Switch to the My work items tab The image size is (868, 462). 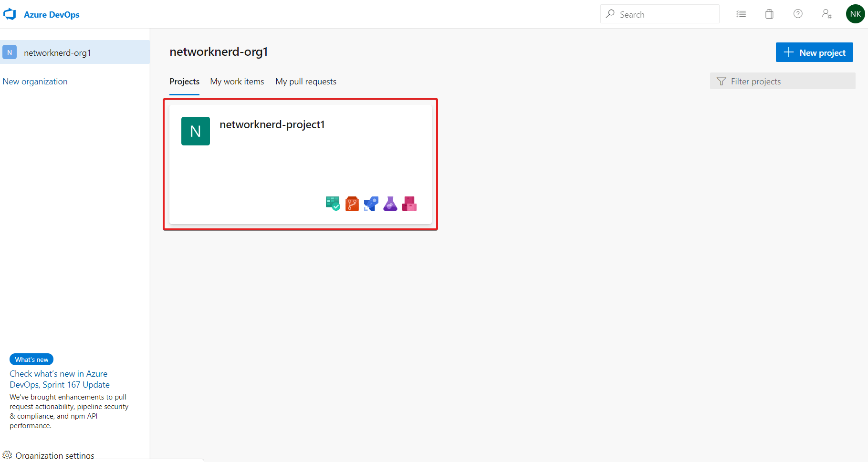click(x=237, y=81)
